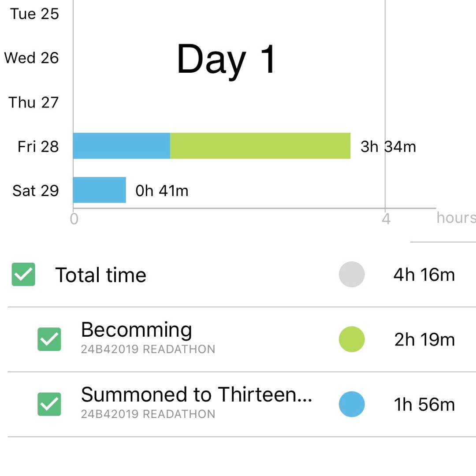Open the Becoming book entry
Viewport: 476px width, 476px height.
click(x=137, y=330)
